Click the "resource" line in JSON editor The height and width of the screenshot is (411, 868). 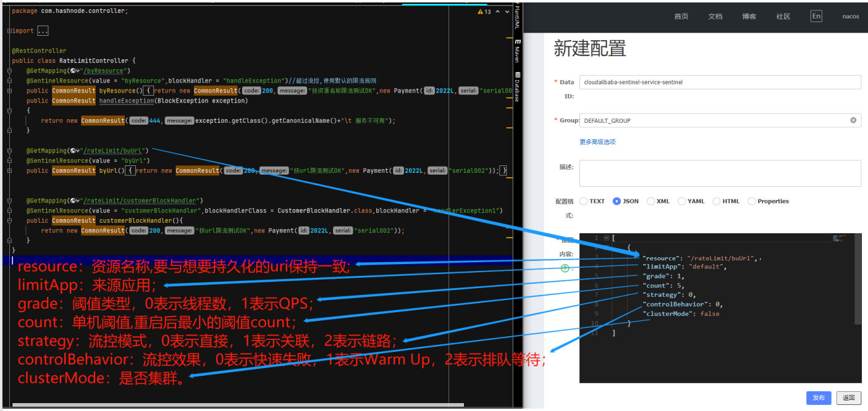pyautogui.click(x=701, y=257)
